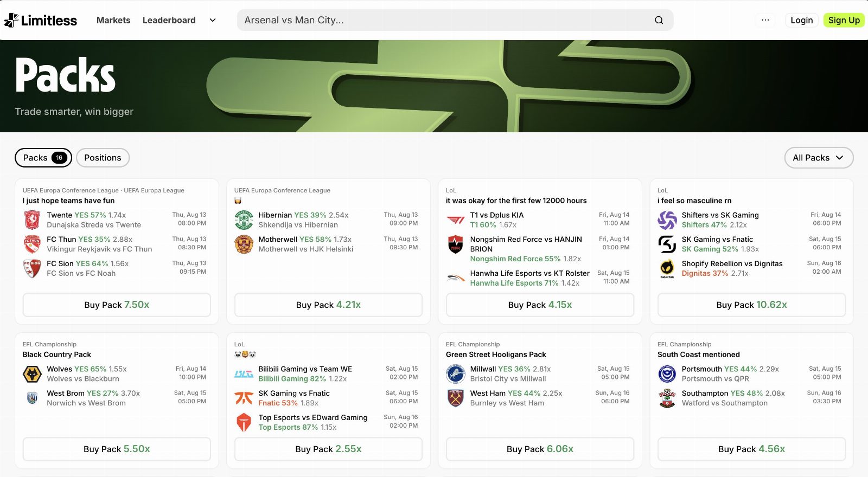The width and height of the screenshot is (868, 477).
Task: Click 'Shopify Rebellion vs Dignitas' match
Action: (732, 263)
